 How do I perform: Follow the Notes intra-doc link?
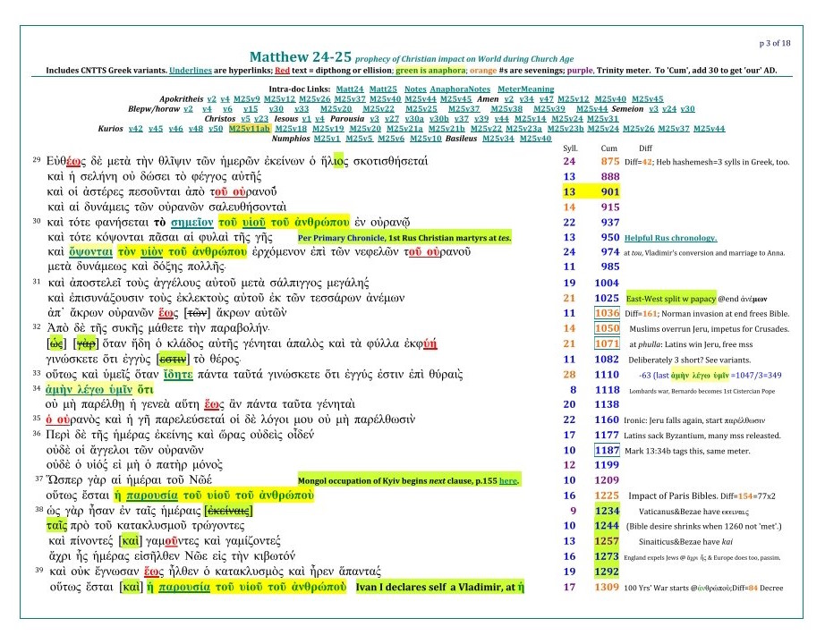coord(415,89)
